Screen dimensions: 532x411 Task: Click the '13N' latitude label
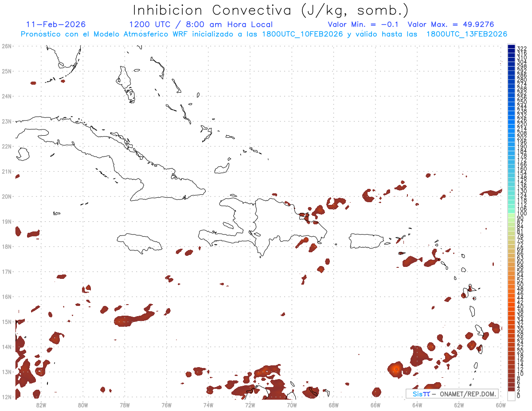click(7, 372)
